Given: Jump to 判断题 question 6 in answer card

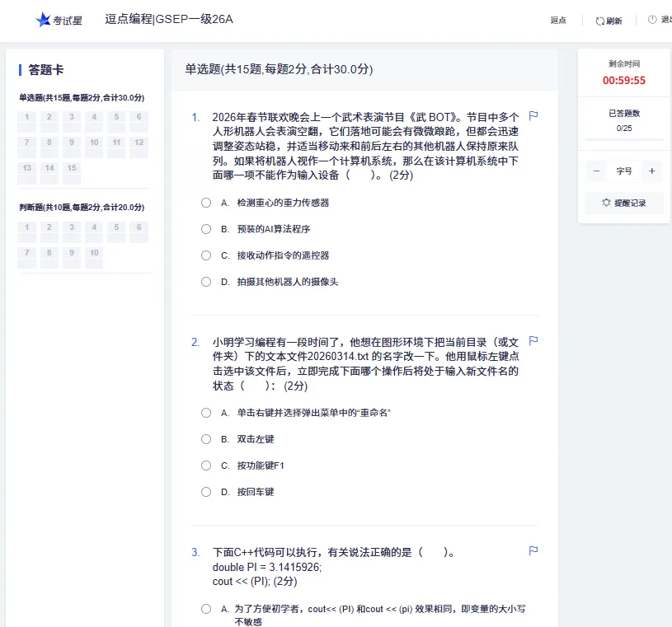Looking at the screenshot, I should pyautogui.click(x=139, y=232).
